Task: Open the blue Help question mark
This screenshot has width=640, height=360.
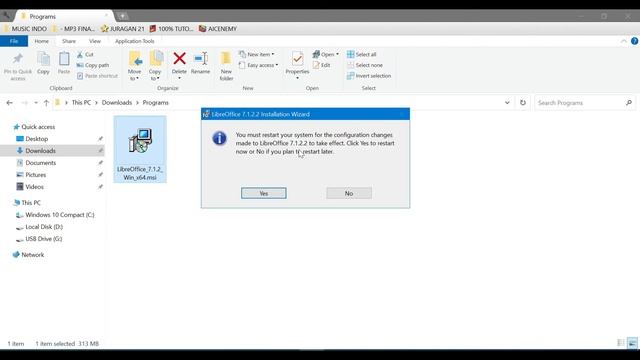Action: [x=634, y=41]
